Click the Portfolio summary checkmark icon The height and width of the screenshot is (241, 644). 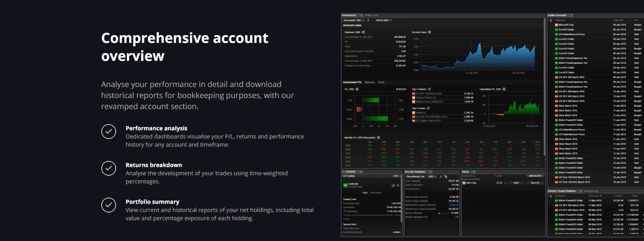pyautogui.click(x=109, y=205)
